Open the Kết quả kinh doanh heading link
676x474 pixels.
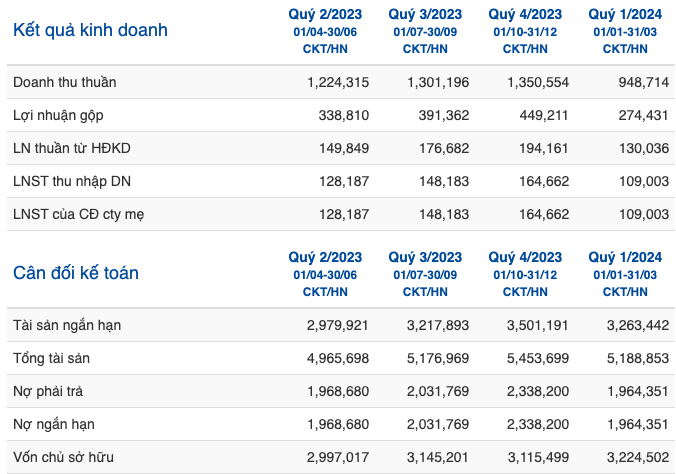click(90, 30)
